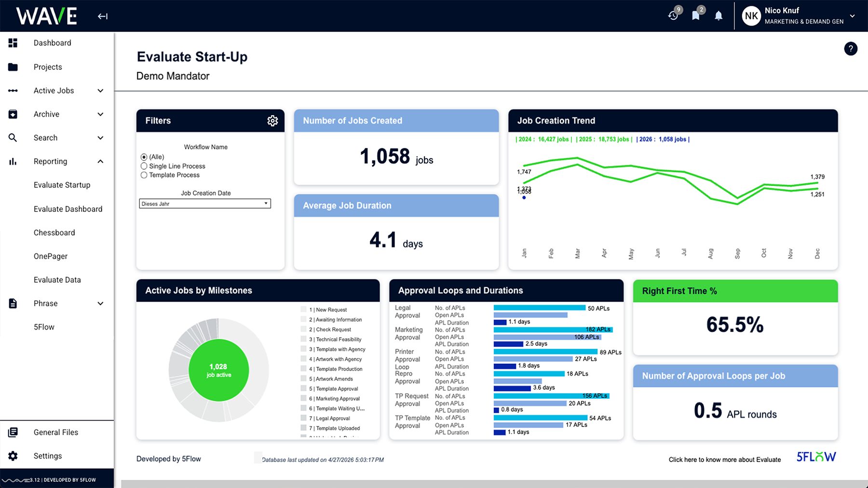The width and height of the screenshot is (868, 488).
Task: Click the NK user avatar
Action: (751, 16)
